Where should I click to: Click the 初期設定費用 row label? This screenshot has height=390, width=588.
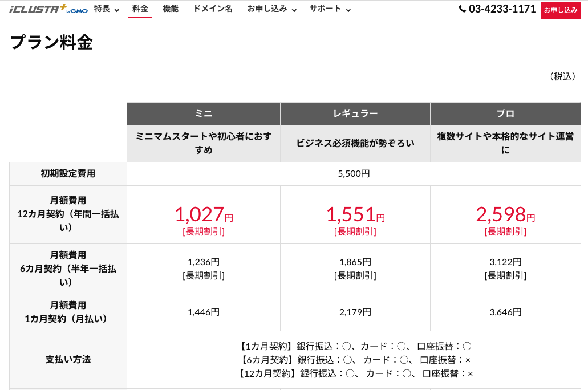tap(68, 174)
